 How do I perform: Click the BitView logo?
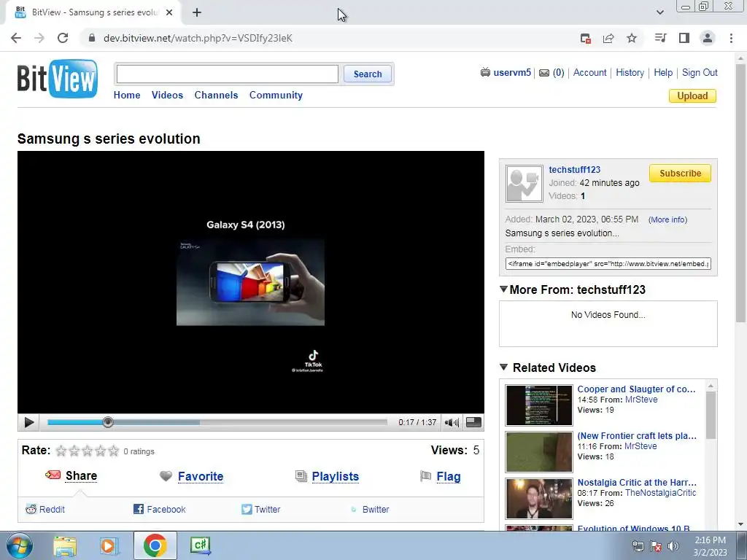pos(58,79)
